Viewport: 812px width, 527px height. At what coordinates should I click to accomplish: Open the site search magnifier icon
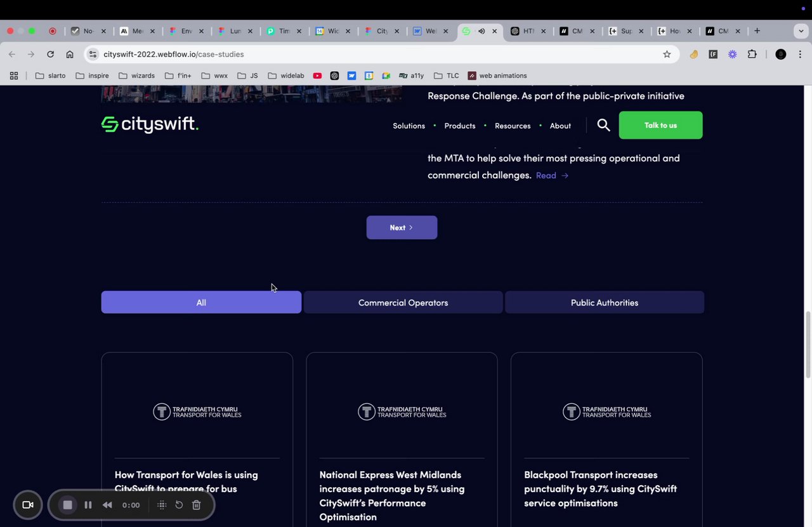603,126
